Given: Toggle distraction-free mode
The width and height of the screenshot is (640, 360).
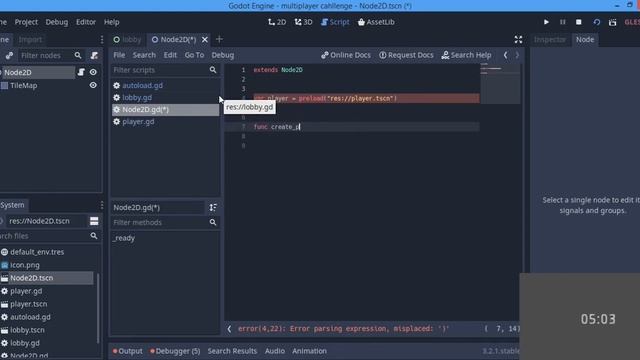Looking at the screenshot, I should (518, 40).
